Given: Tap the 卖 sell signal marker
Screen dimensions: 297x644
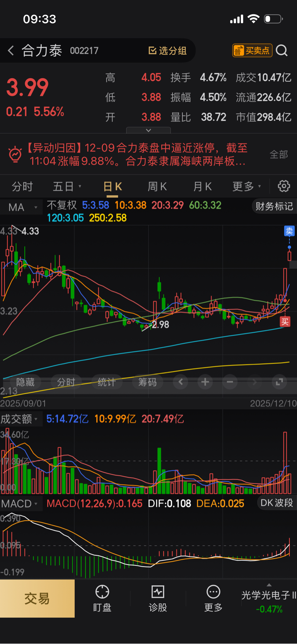Looking at the screenshot, I should pyautogui.click(x=289, y=231).
